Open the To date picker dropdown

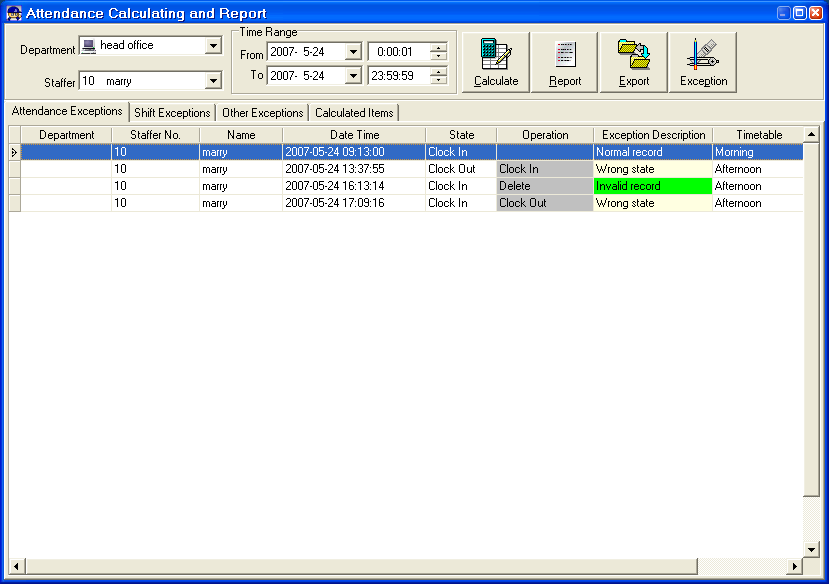pyautogui.click(x=352, y=75)
